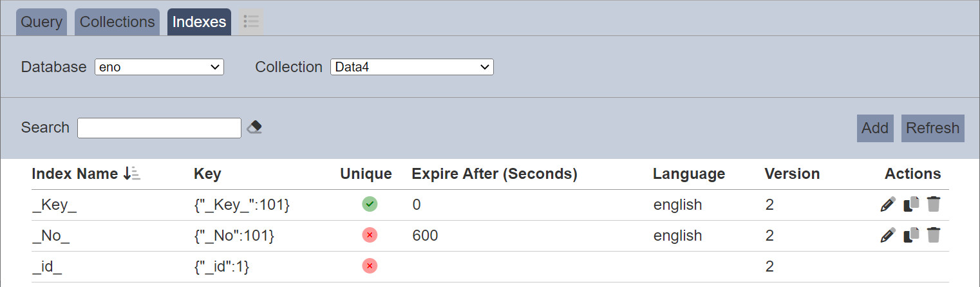Clear search with the eraser icon
980x287 pixels.
pyautogui.click(x=254, y=127)
